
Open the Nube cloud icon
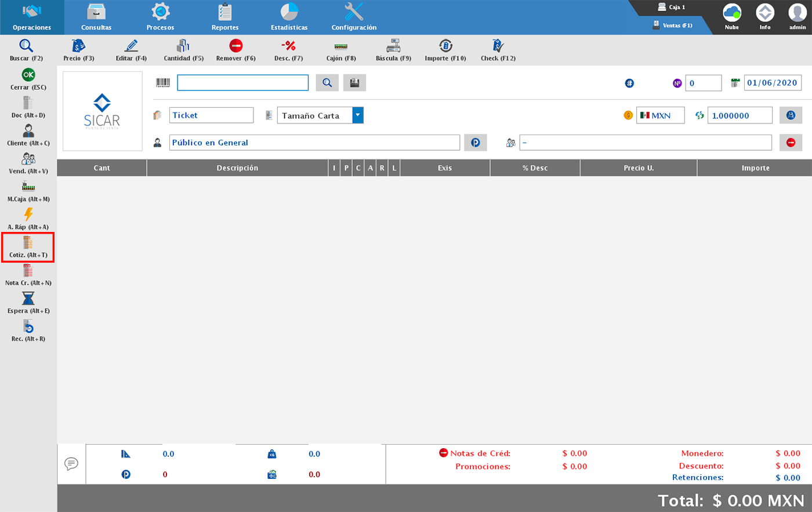(732, 16)
